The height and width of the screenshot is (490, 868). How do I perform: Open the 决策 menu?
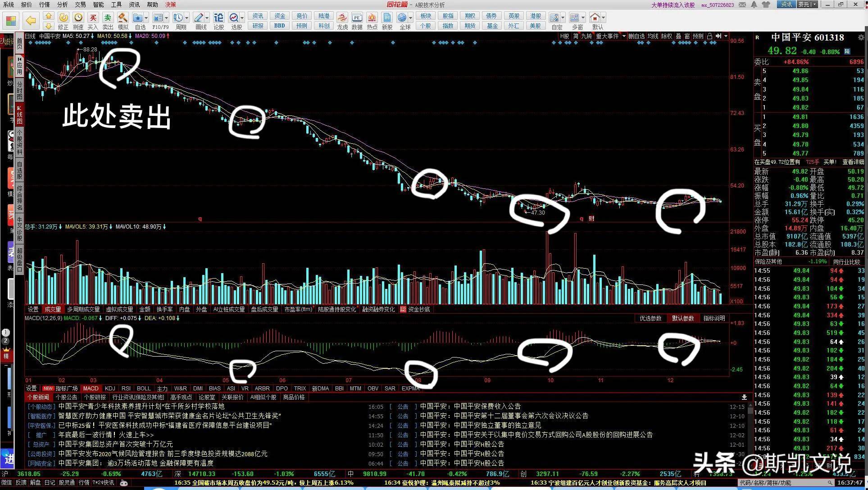pyautogui.click(x=171, y=5)
